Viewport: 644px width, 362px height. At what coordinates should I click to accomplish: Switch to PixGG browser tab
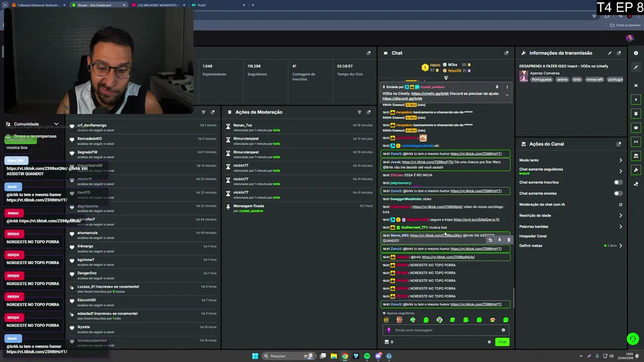pos(217,5)
